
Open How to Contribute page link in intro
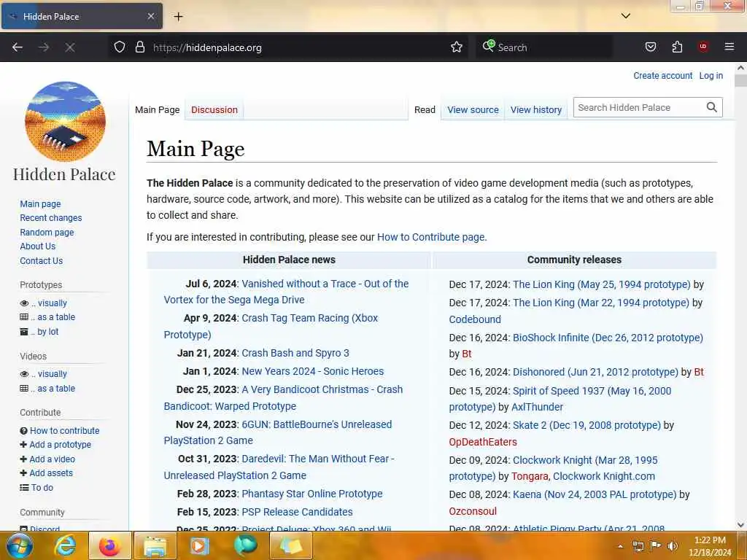click(430, 237)
